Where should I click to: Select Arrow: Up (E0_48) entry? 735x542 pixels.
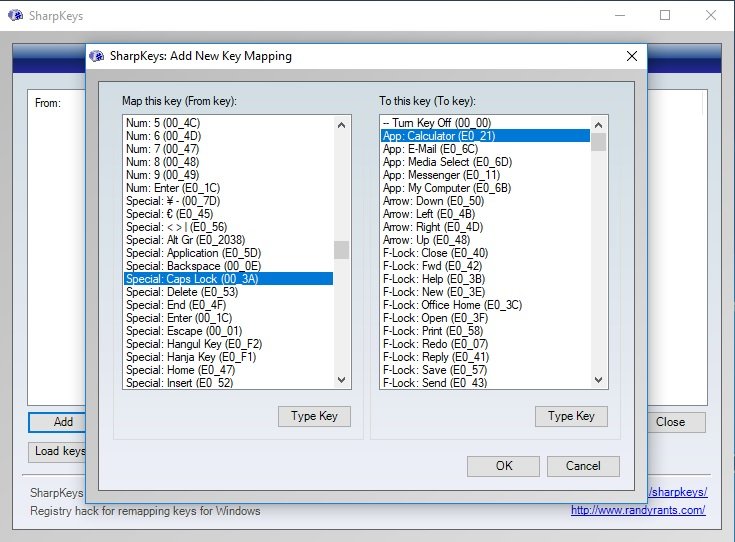coord(485,240)
